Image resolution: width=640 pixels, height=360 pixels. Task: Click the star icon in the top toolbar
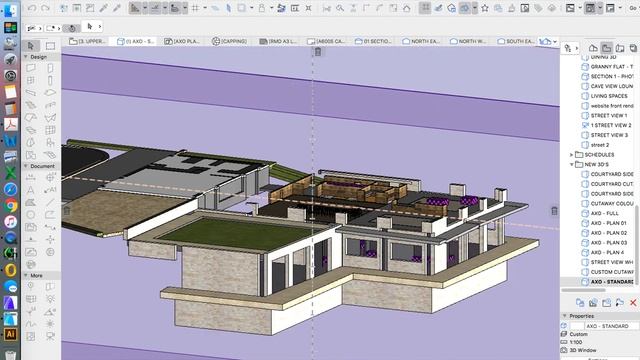[x=485, y=8]
